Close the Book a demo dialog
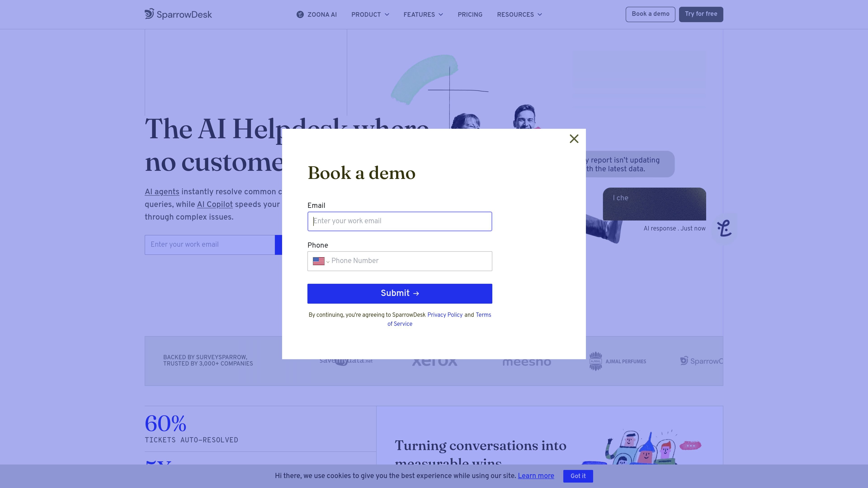 (574, 139)
